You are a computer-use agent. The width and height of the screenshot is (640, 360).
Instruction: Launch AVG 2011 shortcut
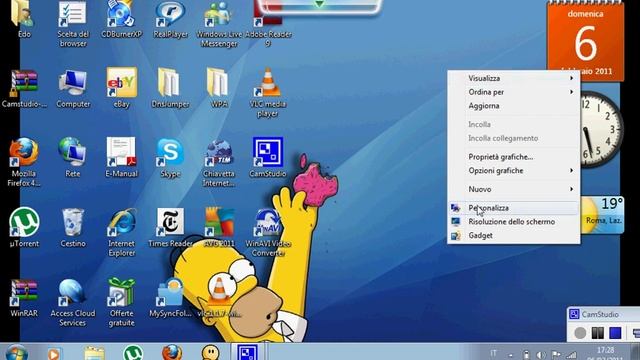click(219, 228)
